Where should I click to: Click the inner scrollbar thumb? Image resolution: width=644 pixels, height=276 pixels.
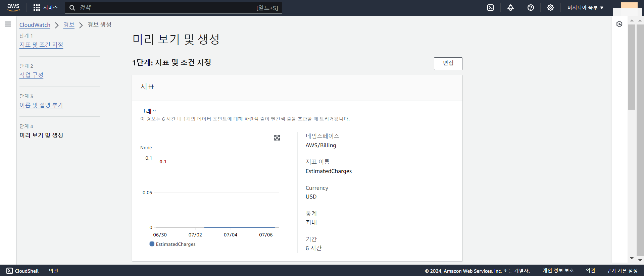(x=632, y=67)
